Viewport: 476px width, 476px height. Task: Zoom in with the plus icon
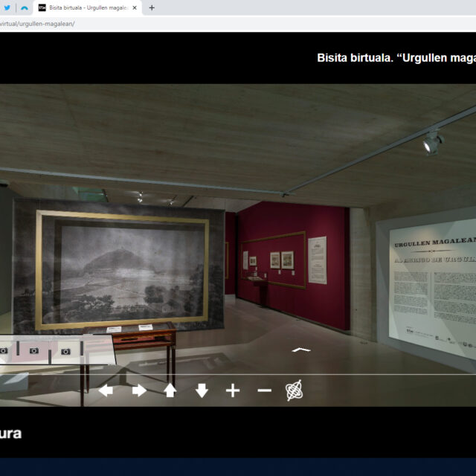[233, 390]
